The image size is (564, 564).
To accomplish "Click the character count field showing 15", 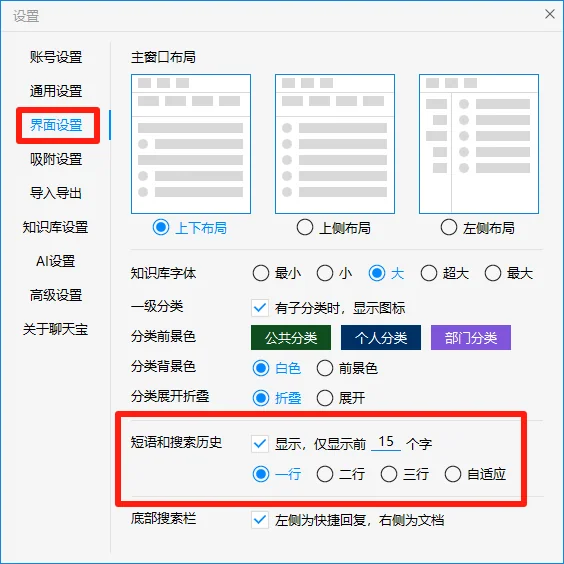I will 386,442.
